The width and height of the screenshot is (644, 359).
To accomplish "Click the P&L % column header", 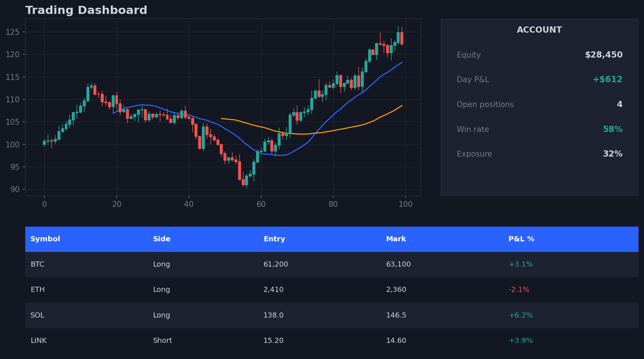I will [x=521, y=239].
